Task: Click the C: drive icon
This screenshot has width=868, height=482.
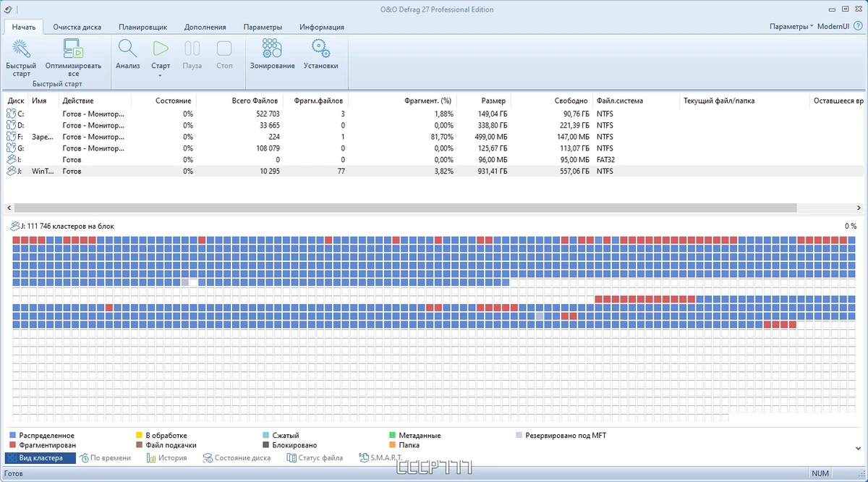Action: pyautogui.click(x=11, y=114)
